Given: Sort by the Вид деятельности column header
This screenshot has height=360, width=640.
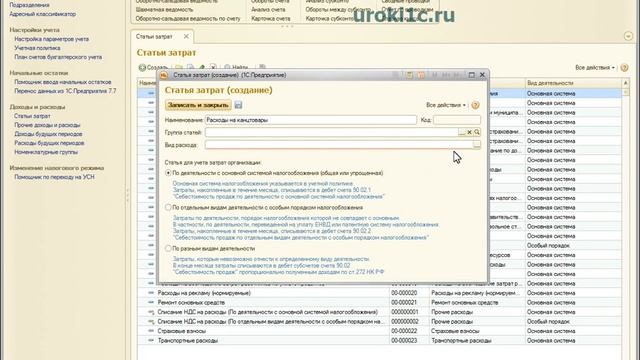Looking at the screenshot, I should point(573,83).
